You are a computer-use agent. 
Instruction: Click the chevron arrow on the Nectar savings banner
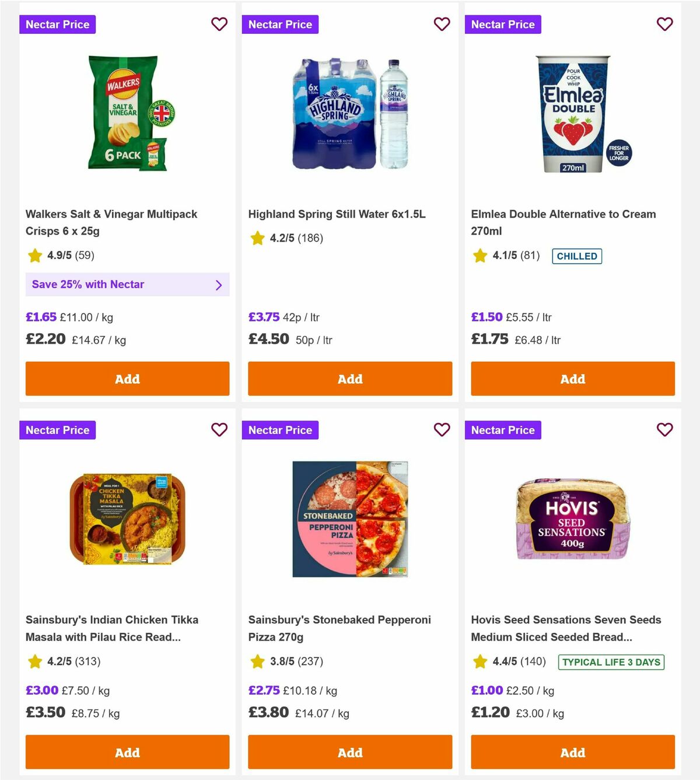click(x=219, y=284)
